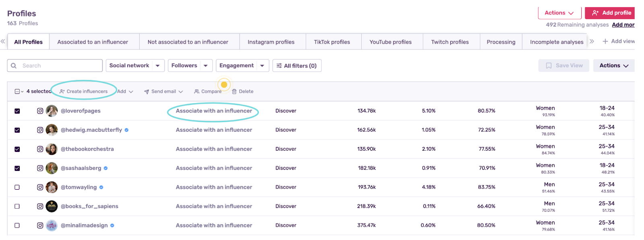Uncheck the @loverofpages row checkbox

click(17, 111)
